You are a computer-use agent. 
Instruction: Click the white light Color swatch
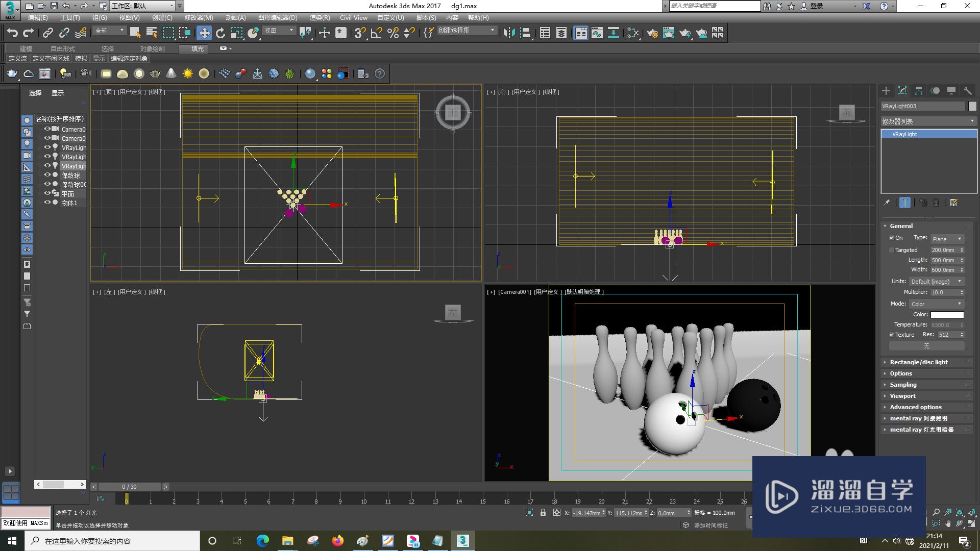click(947, 315)
